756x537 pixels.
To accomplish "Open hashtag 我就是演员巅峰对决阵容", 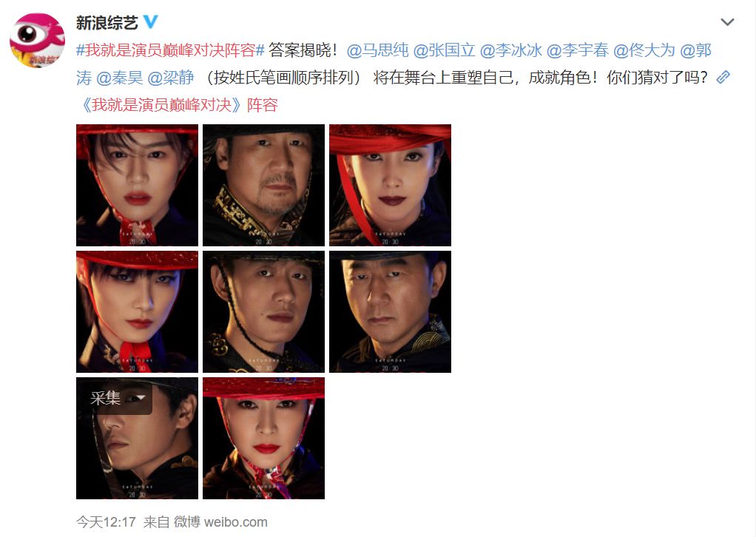I will (170, 50).
